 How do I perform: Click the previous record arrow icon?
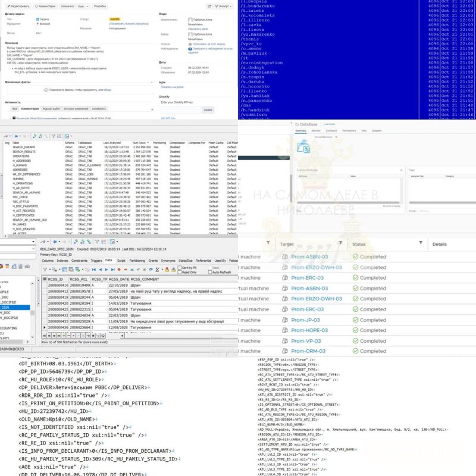(100, 270)
